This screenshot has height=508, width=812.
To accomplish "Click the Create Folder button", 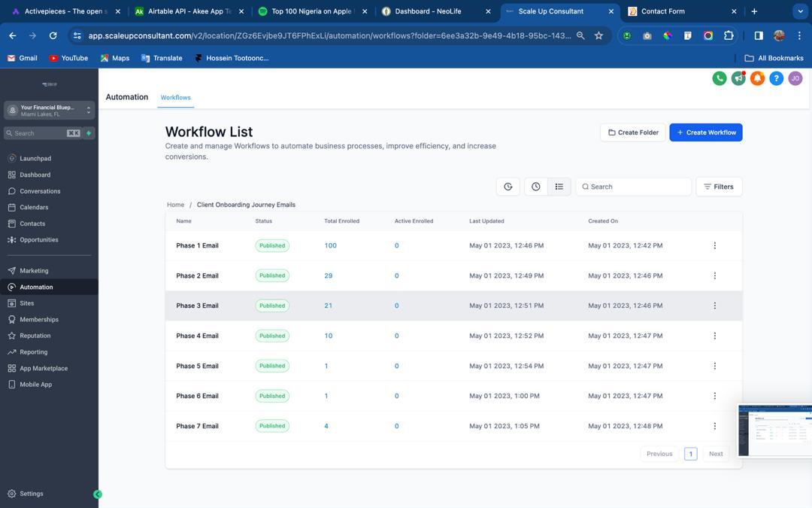I will pos(632,132).
